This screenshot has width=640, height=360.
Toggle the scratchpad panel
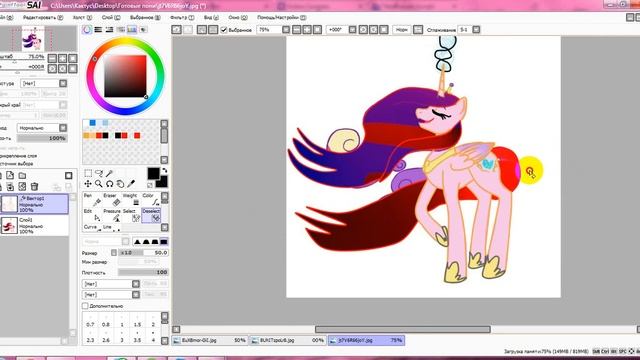pyautogui.click(x=143, y=29)
